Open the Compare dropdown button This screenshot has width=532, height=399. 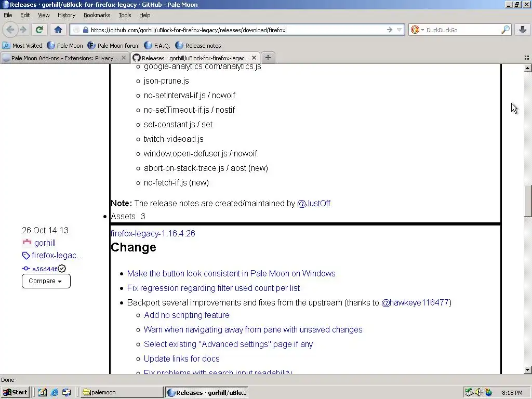click(46, 281)
